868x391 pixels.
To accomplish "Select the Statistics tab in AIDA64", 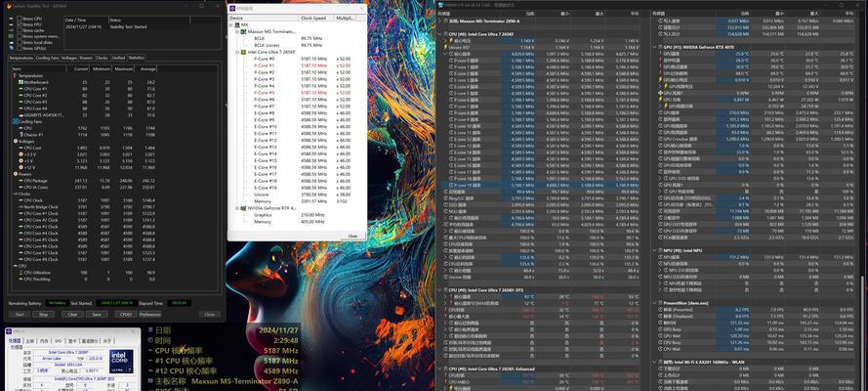I will (136, 58).
